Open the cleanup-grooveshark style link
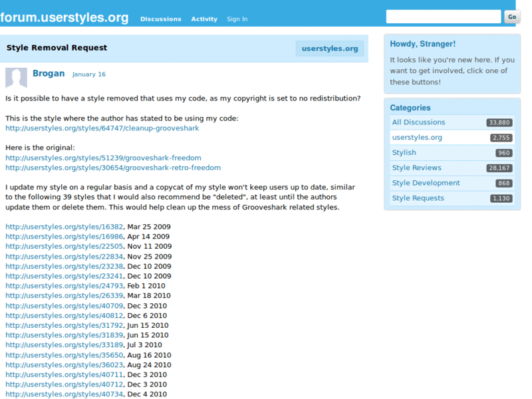Image resolution: width=532 pixels, height=399 pixels. [102, 128]
